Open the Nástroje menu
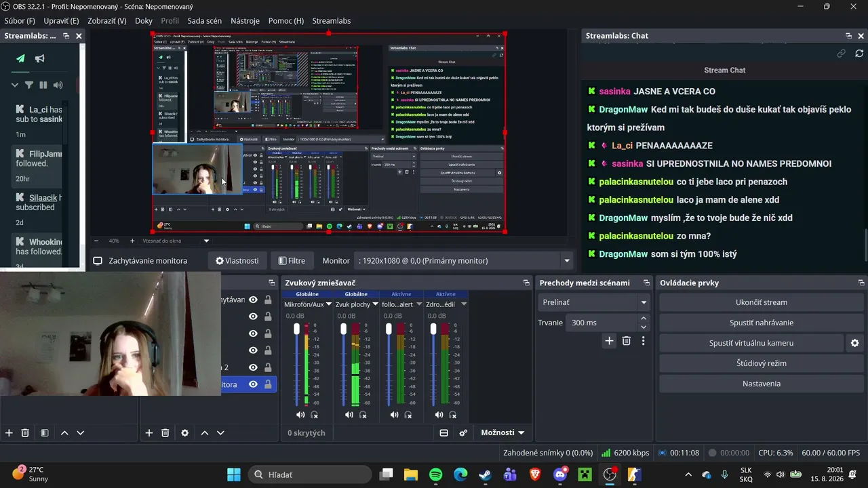This screenshot has width=868, height=488. (x=245, y=21)
